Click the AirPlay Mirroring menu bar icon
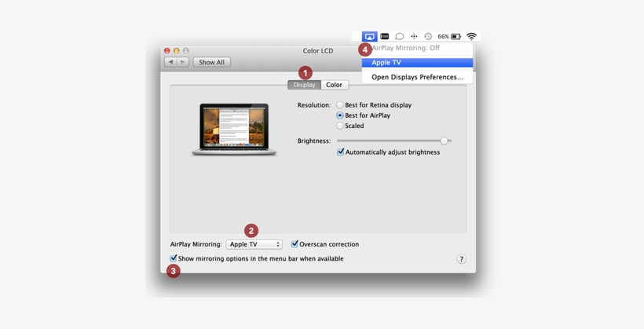644x329 pixels. (370, 37)
